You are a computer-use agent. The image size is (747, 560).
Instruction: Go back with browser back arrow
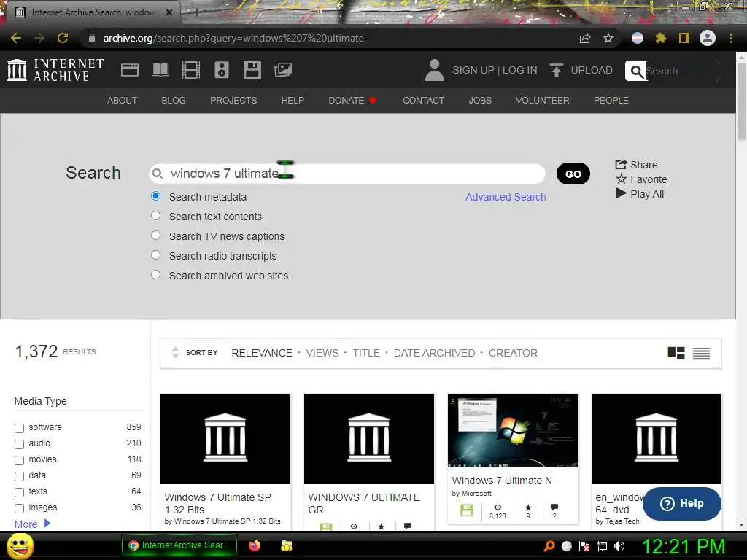pos(16,38)
